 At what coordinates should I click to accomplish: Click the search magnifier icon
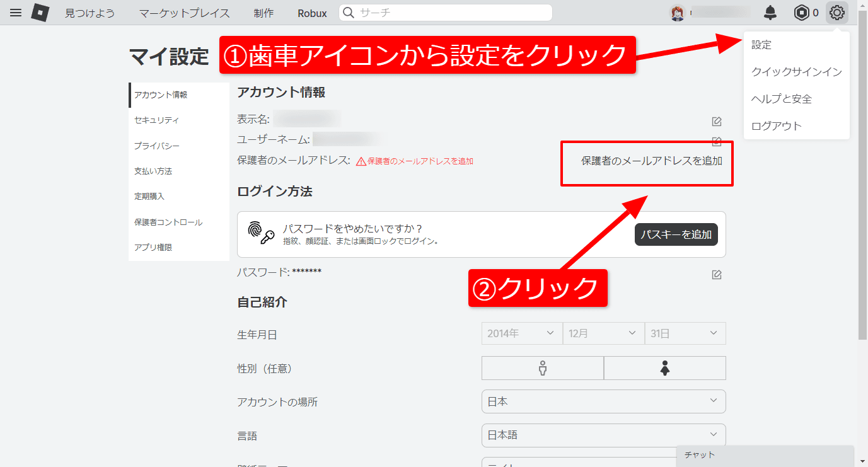click(x=347, y=13)
